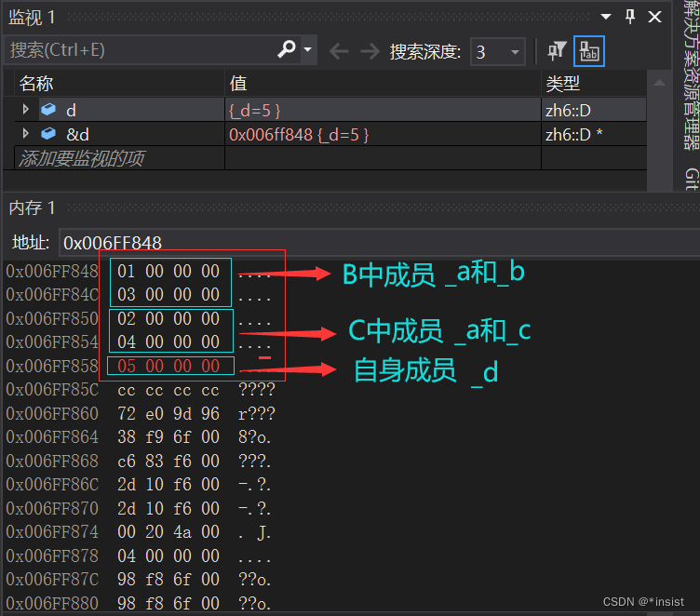
Task: Pin the 监视 1 panel with pushpin icon
Action: click(x=630, y=17)
